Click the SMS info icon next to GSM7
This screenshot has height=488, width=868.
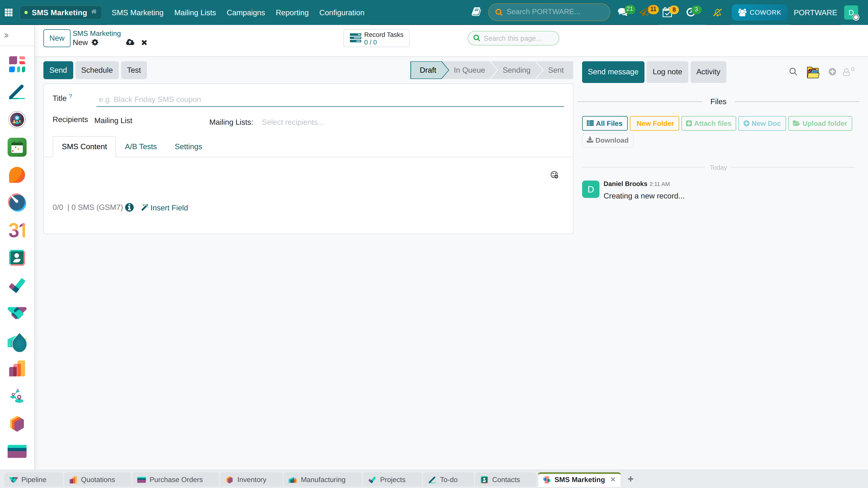(x=129, y=207)
